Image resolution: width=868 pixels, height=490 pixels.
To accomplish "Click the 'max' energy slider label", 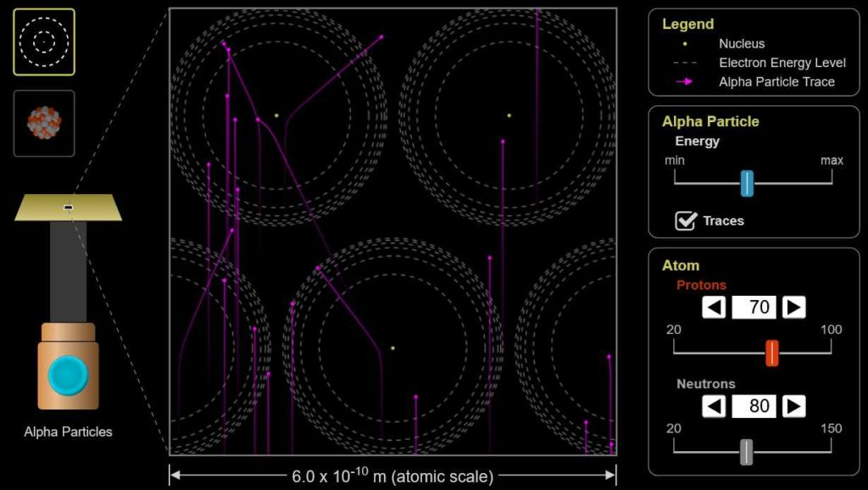I will pos(832,160).
